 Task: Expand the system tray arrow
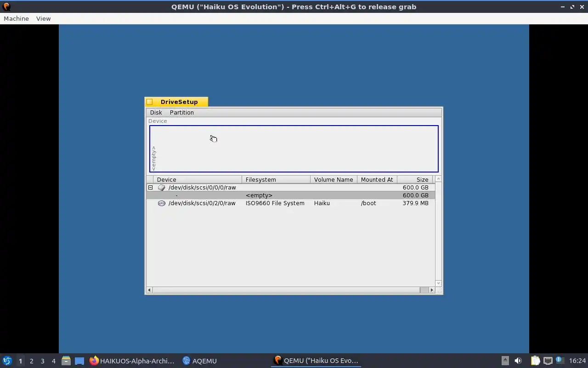[x=505, y=361]
